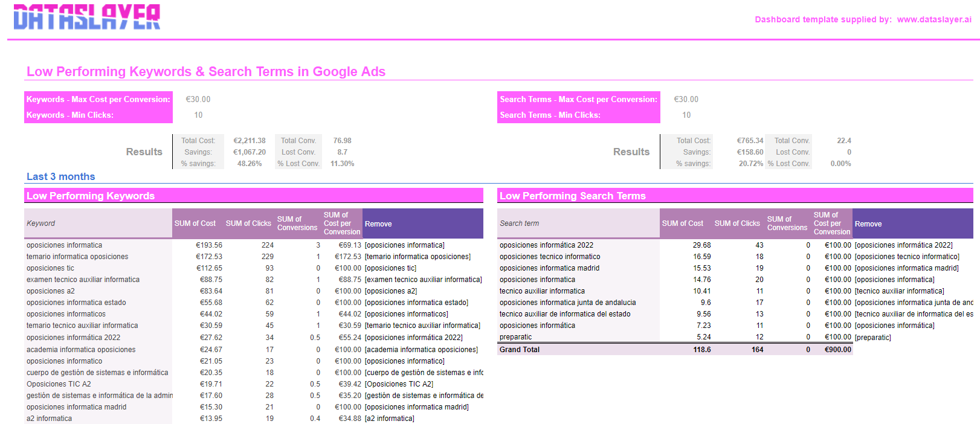
Task: Select the 'preparatic' search term cell
Action: pos(515,337)
